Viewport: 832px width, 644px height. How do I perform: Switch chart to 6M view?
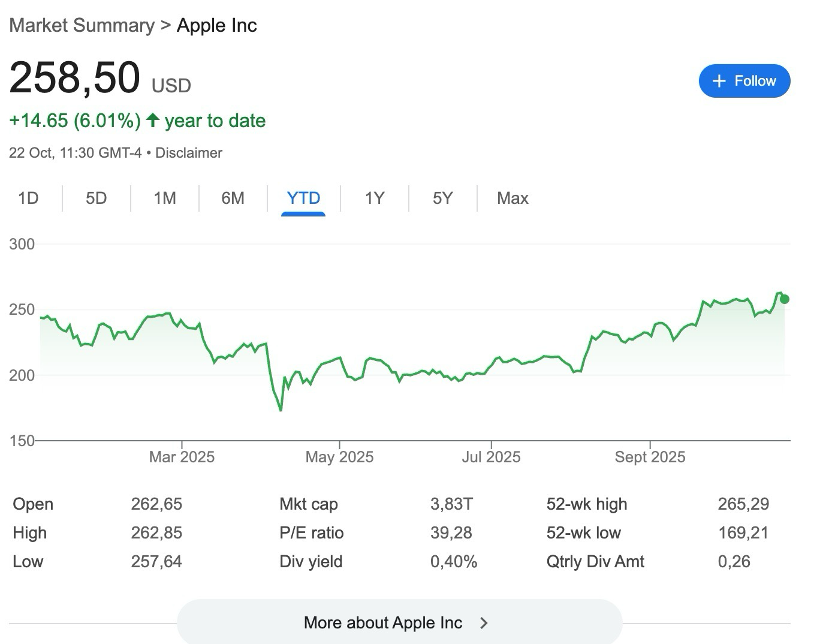coord(233,198)
